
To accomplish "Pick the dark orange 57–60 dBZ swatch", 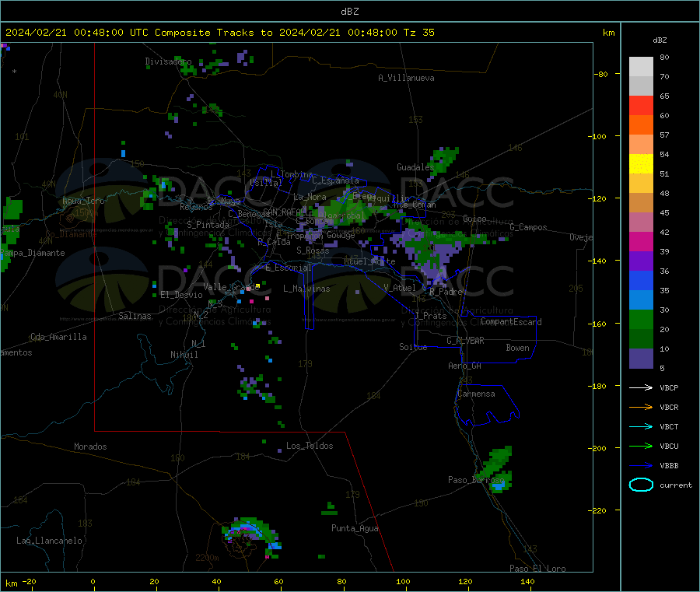I will [641, 125].
